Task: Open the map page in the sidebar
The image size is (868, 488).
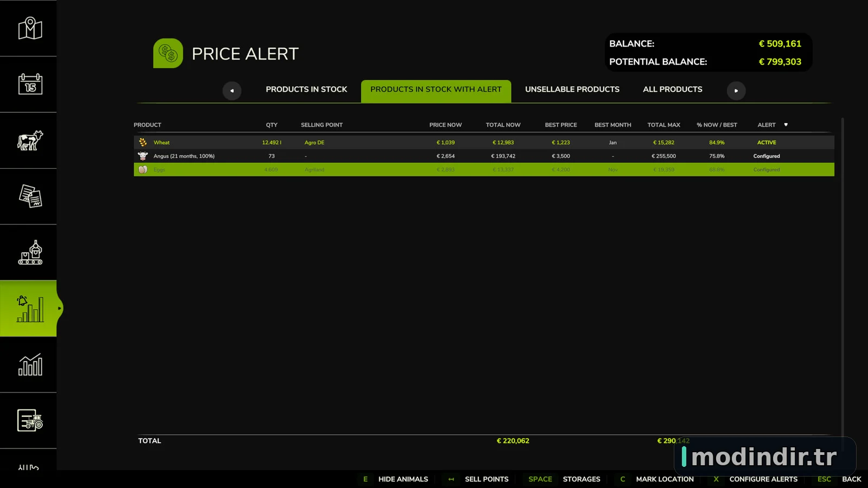Action: click(x=30, y=28)
